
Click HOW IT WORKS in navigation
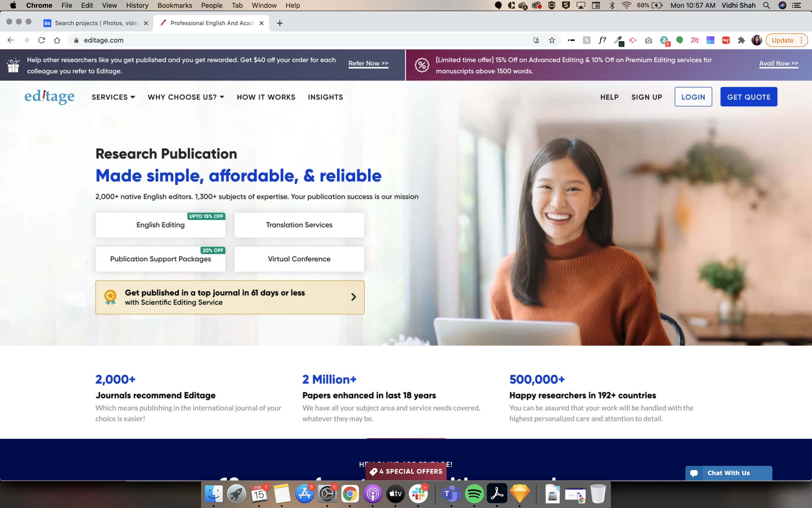coord(266,97)
